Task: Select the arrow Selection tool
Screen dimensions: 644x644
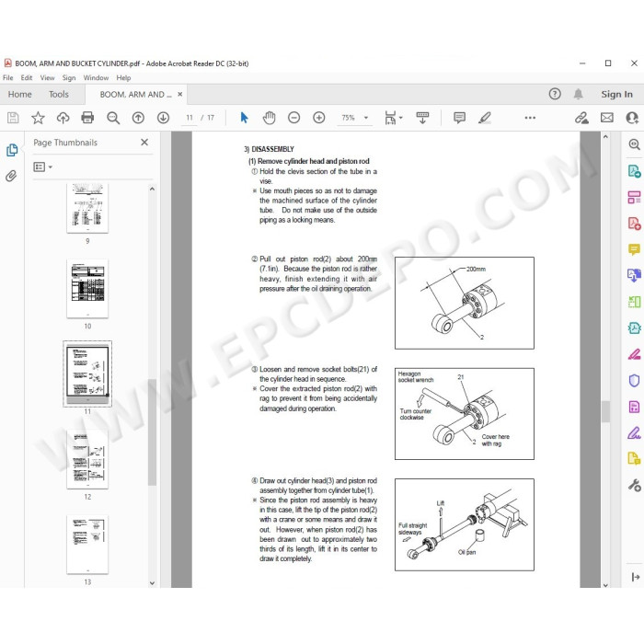Action: click(x=244, y=118)
